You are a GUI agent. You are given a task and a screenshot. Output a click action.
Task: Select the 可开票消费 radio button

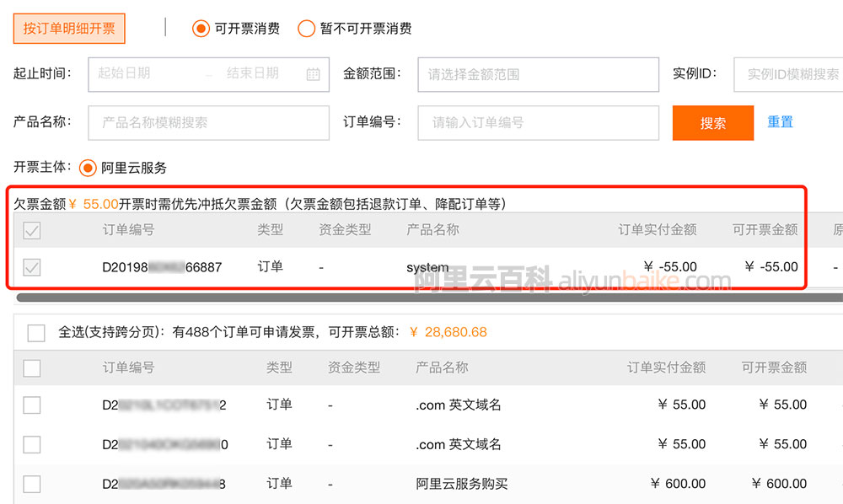[x=201, y=29]
